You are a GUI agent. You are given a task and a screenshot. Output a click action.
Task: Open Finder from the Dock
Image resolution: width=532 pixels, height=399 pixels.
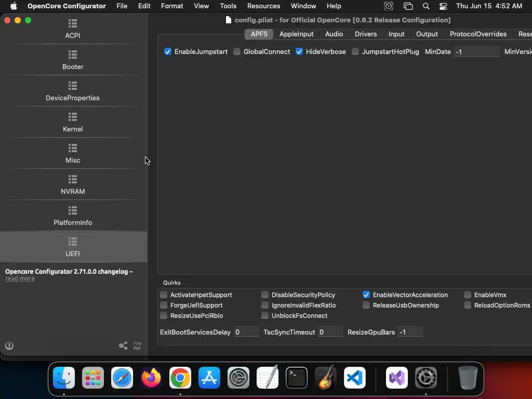click(64, 378)
